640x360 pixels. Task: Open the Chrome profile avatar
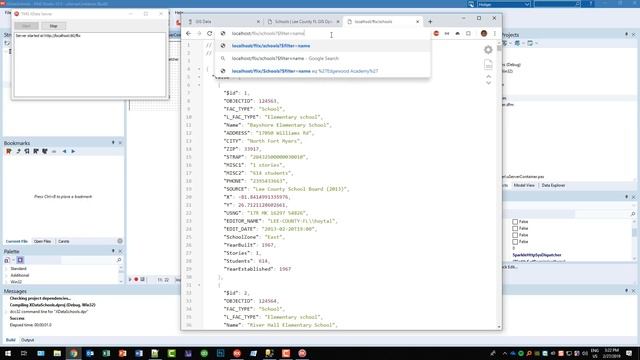[484, 33]
